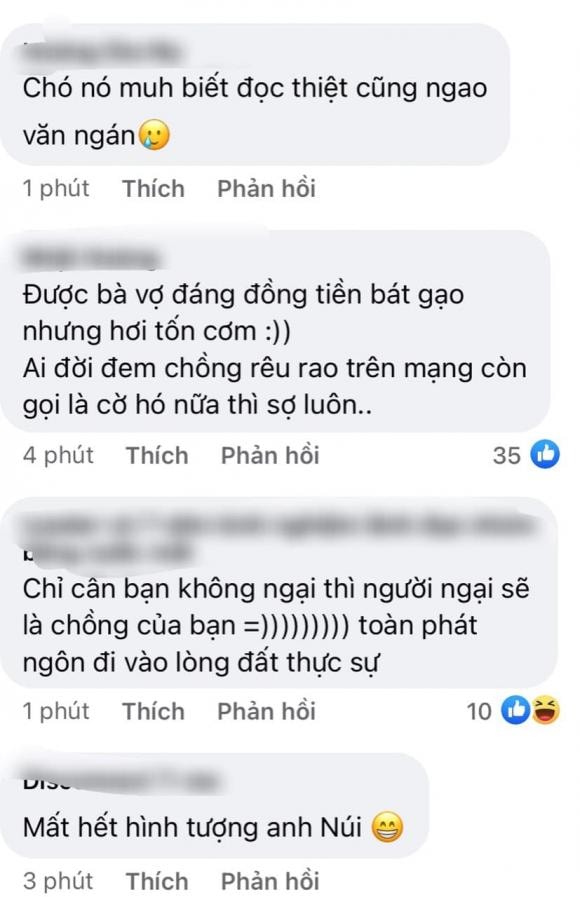Click the blurred author name above 'Được bà vợ'
Image resolution: width=580 pixels, height=897 pixels.
pos(90,259)
